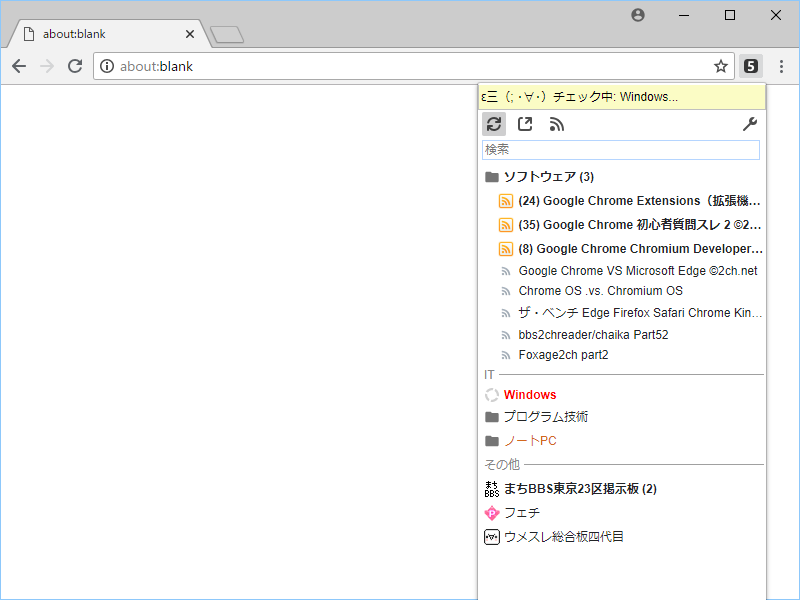Viewport: 800px width, 600px height.
Task: Reload the page with the reload button
Action: click(x=75, y=66)
